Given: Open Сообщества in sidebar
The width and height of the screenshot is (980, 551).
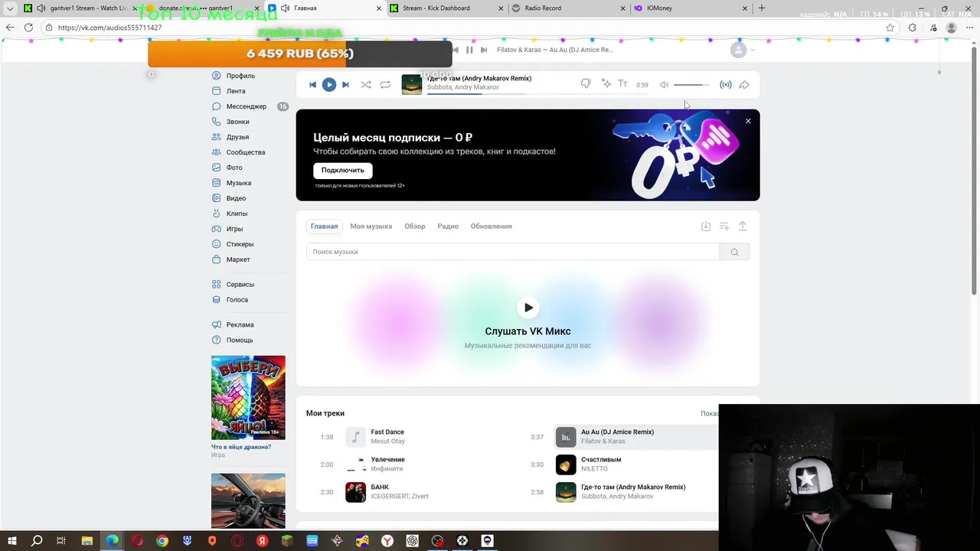Looking at the screenshot, I should click(246, 152).
